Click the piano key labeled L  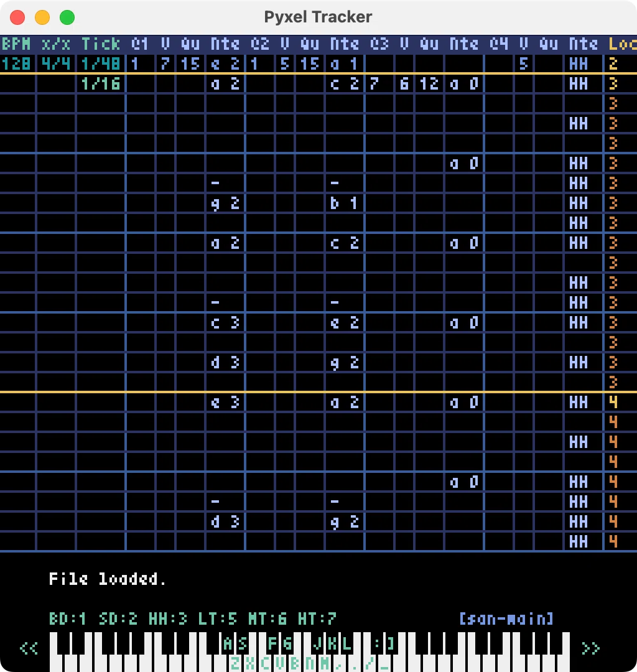pyautogui.click(x=347, y=643)
